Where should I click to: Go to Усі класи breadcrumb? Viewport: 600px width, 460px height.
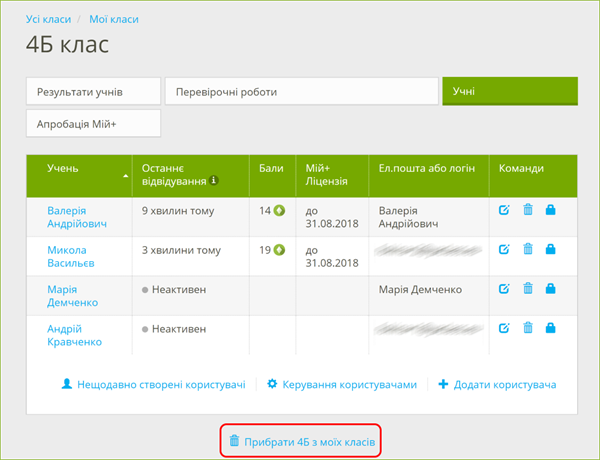48,19
